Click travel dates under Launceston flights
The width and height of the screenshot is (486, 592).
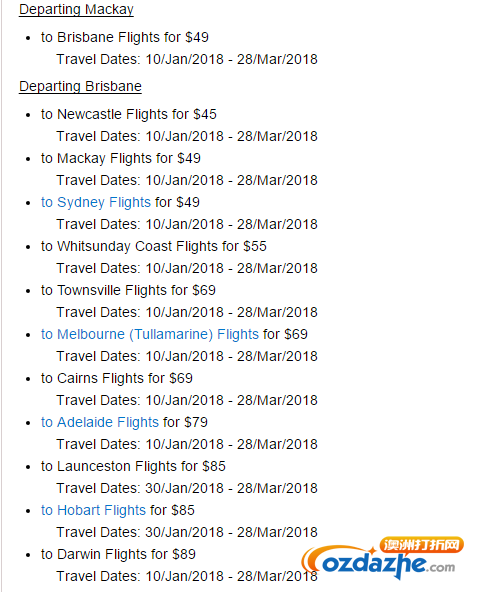tap(187, 489)
